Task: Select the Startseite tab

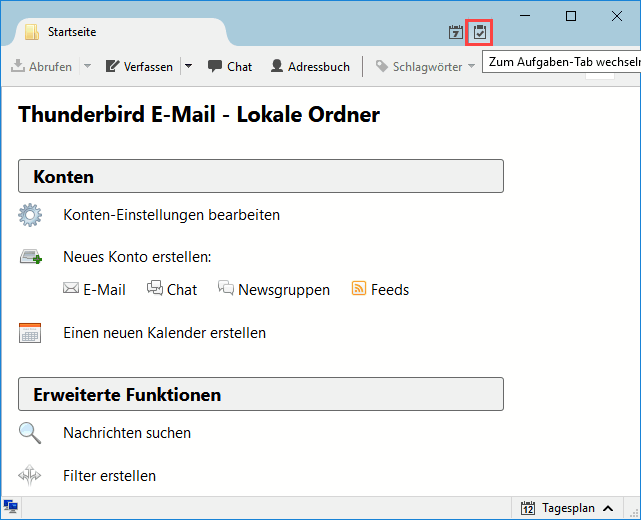Action: tap(122, 32)
